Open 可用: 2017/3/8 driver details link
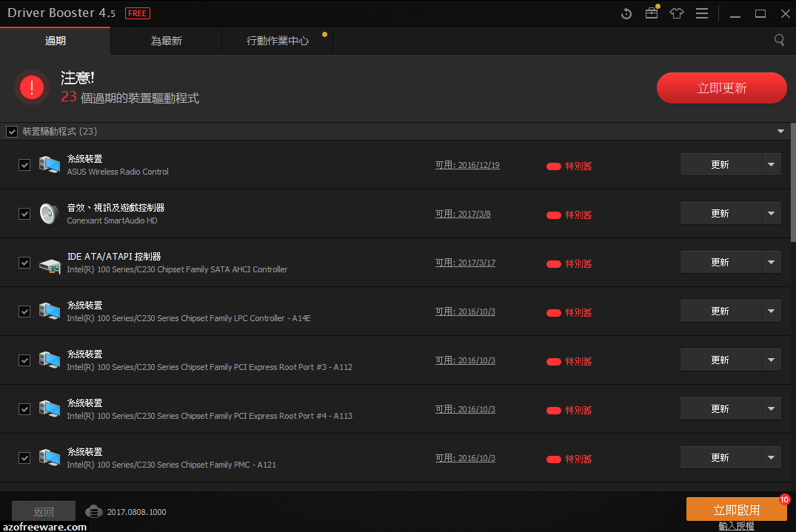Screen dimensions: 796x532 [463, 214]
